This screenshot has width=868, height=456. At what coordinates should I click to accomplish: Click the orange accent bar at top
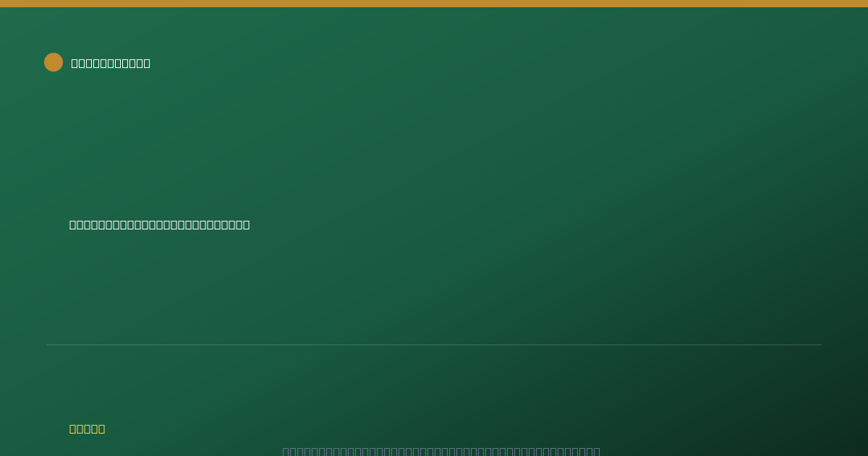pyautogui.click(x=434, y=4)
